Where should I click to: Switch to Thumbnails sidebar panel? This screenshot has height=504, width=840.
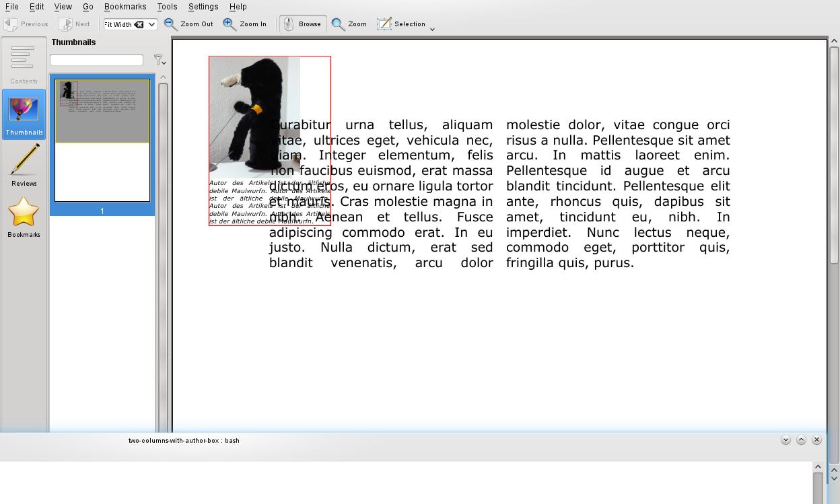coord(24,115)
